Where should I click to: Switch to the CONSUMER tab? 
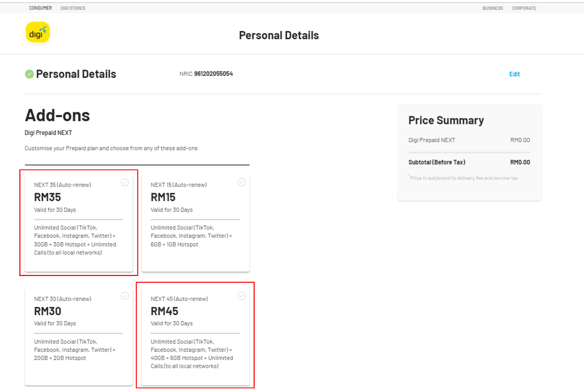tap(40, 7)
